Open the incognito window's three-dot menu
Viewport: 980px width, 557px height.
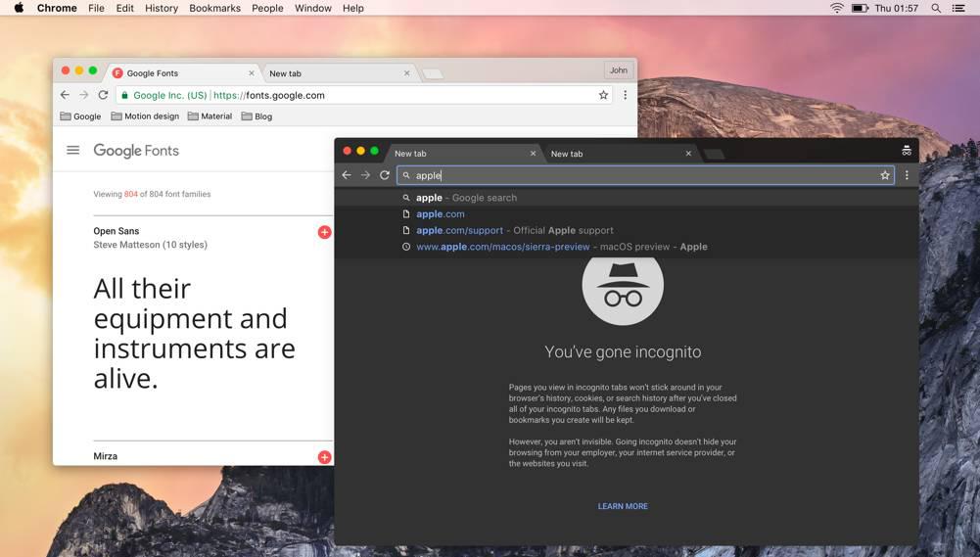coord(907,175)
